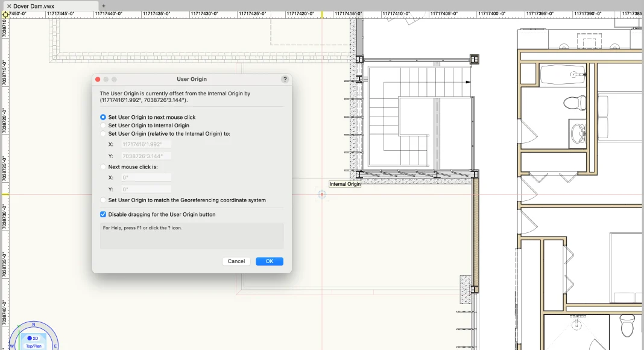644x350 pixels.
Task: Click the N direction on the compass ring
Action: tap(34, 325)
